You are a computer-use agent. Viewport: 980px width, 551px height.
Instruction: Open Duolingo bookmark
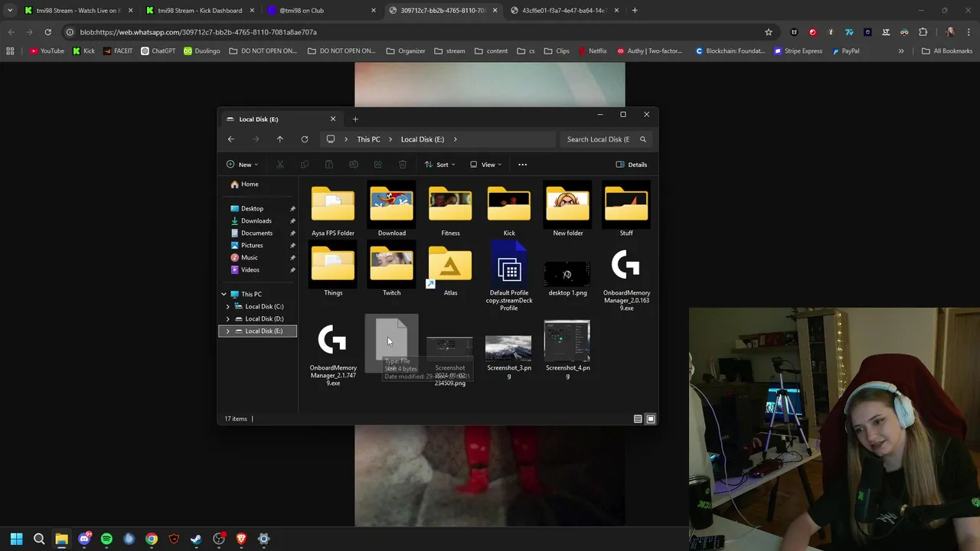tap(201, 51)
